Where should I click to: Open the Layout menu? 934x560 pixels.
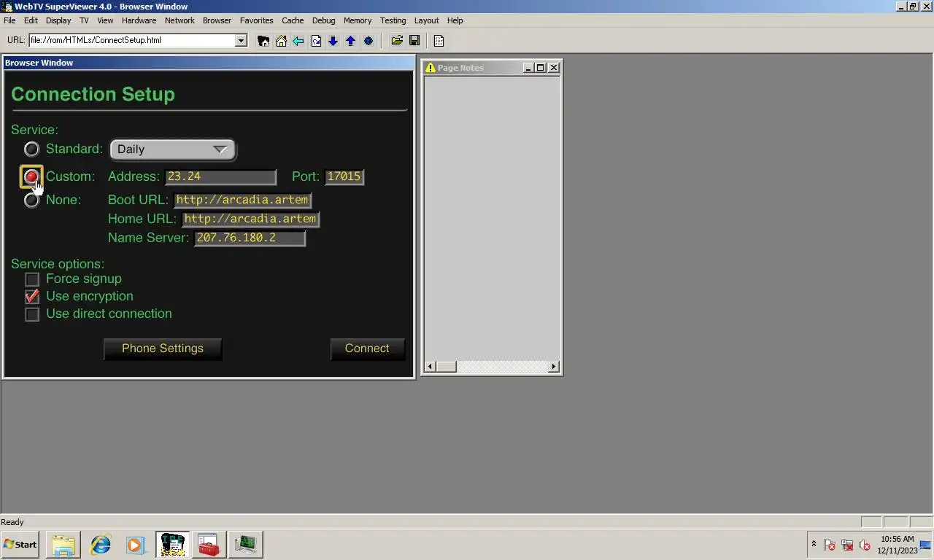tap(426, 20)
